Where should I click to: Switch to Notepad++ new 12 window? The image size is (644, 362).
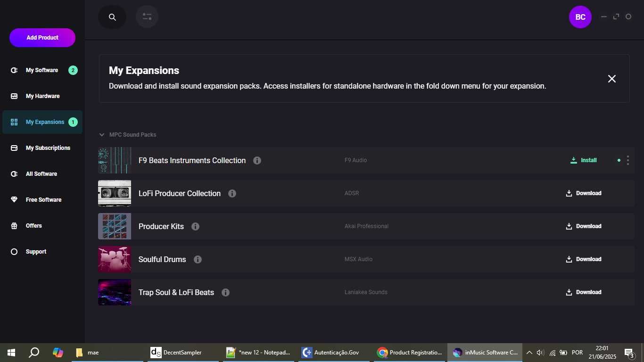pos(258,353)
